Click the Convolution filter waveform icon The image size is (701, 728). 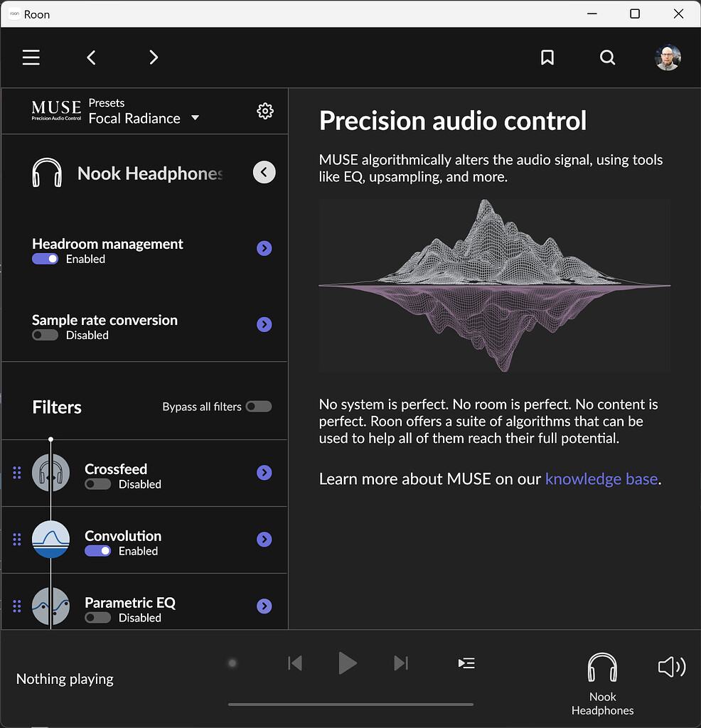click(x=50, y=540)
